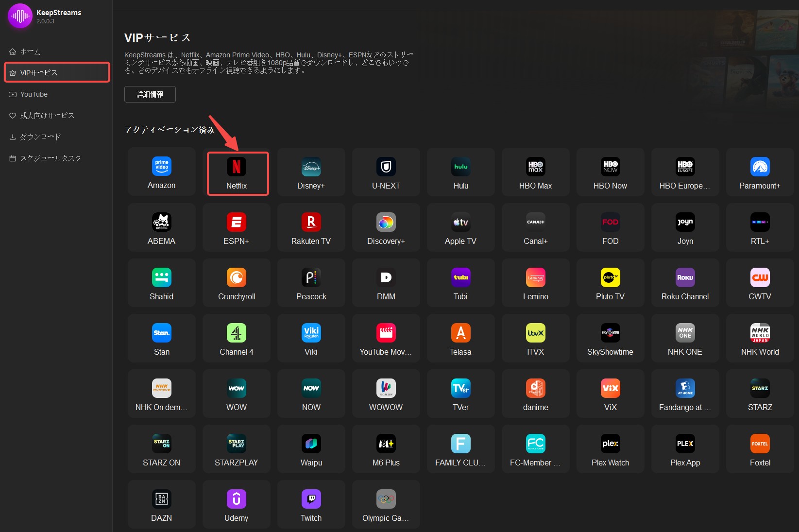Open Canal+ service
Screen dimensions: 799x532
coord(536,227)
